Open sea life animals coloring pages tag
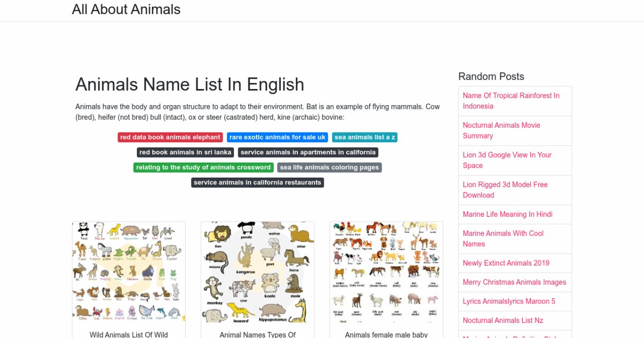This screenshot has height=338, width=644. (330, 167)
